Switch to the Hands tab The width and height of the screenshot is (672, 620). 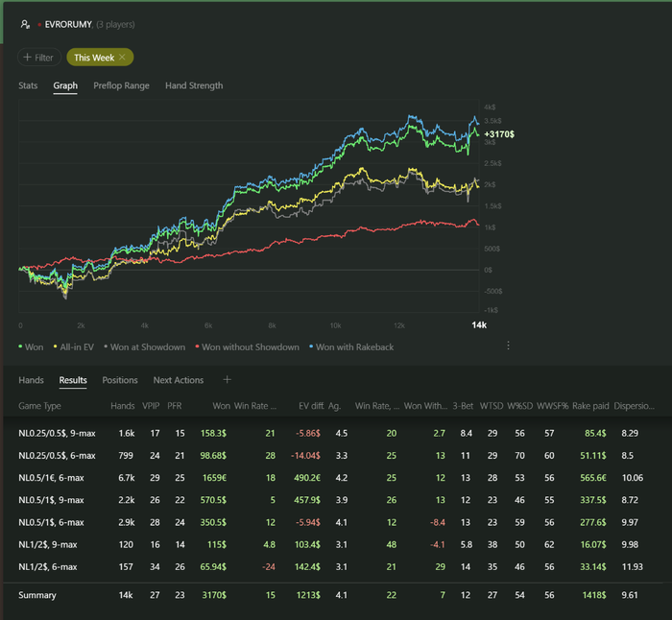(x=32, y=380)
